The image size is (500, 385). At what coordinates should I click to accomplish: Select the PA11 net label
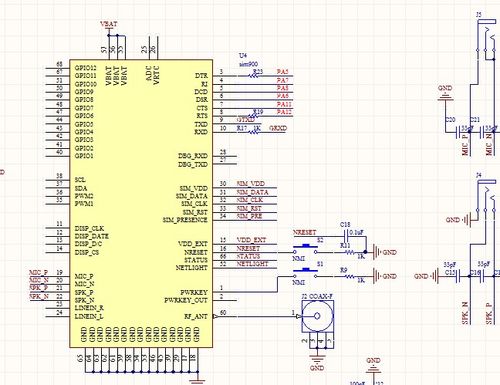pyautogui.click(x=284, y=104)
